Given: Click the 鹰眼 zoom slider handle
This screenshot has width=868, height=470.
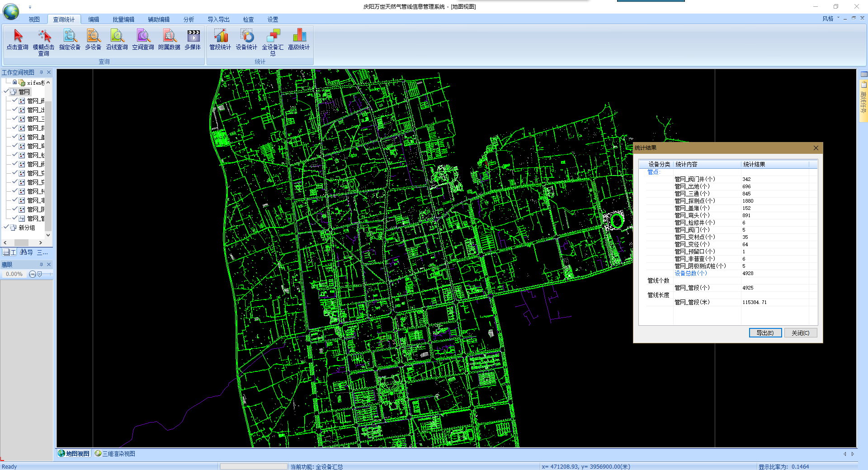Looking at the screenshot, I should (40, 274).
